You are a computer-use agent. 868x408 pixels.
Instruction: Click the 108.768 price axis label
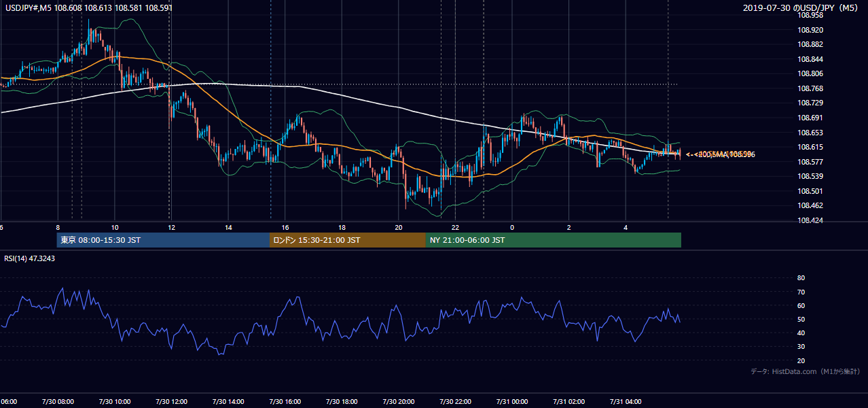point(810,88)
